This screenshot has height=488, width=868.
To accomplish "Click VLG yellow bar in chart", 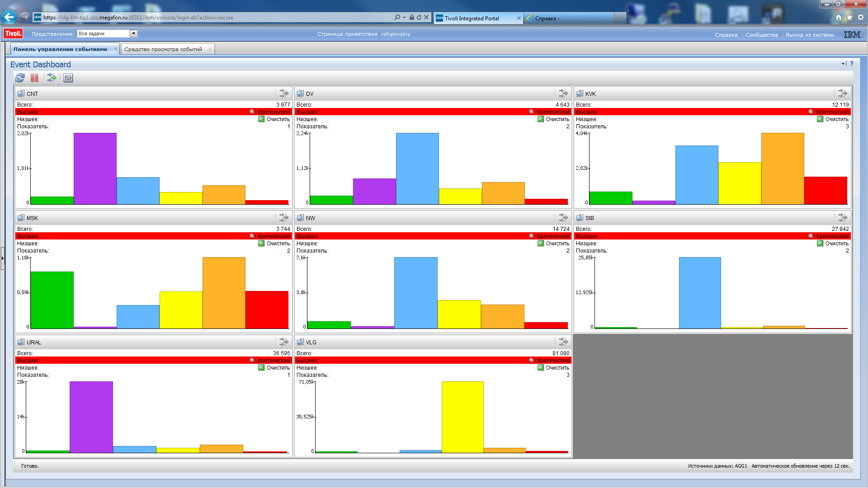I will point(462,417).
